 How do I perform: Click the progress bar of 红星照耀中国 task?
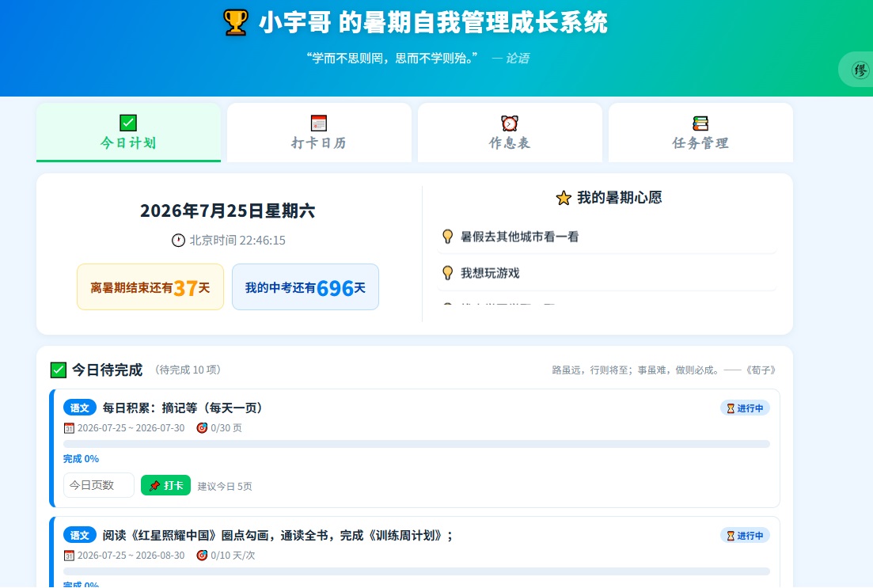pos(416,572)
